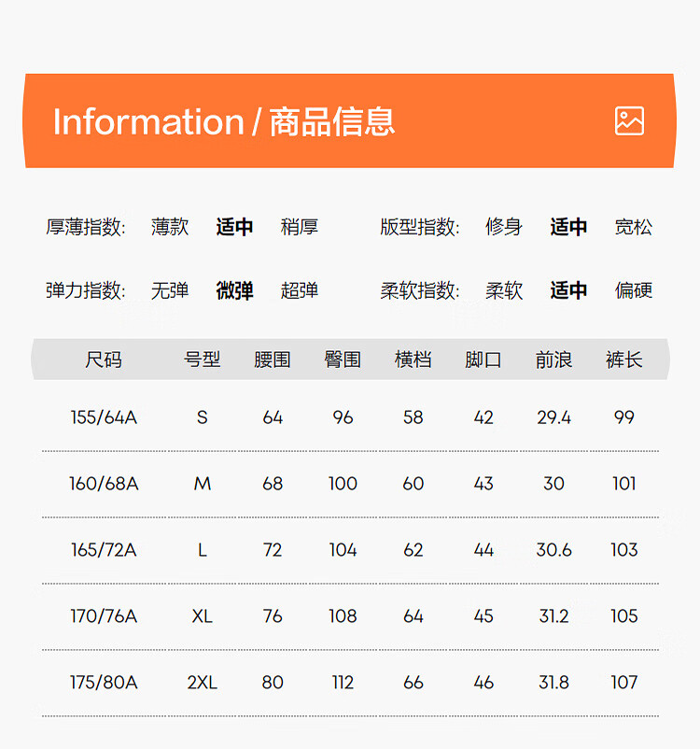Select 稍厚 for the thickness index

point(300,227)
